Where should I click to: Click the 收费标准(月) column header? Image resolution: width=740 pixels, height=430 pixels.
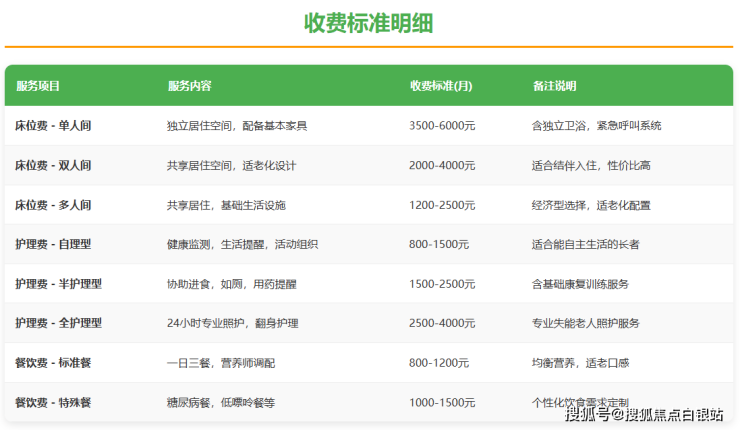(x=441, y=86)
